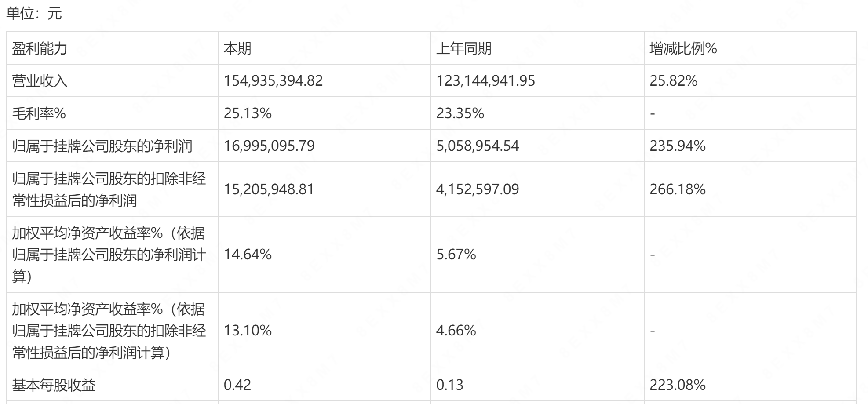Select the 本期 column header

[325, 48]
